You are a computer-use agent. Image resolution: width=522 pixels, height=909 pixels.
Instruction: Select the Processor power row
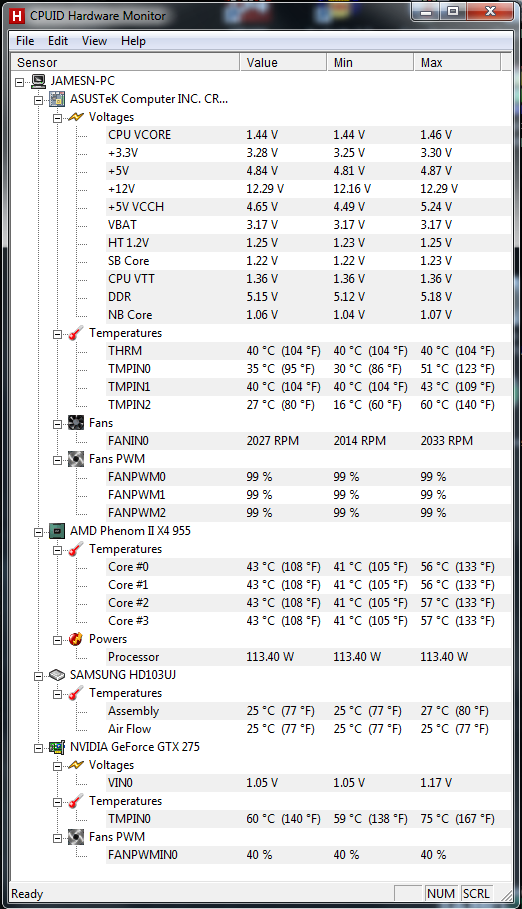pyautogui.click(x=309, y=657)
